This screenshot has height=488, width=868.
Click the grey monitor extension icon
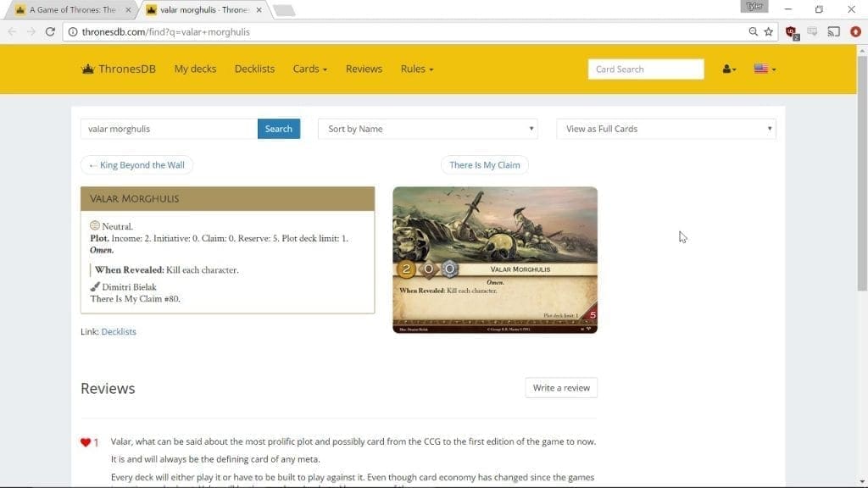(x=812, y=32)
